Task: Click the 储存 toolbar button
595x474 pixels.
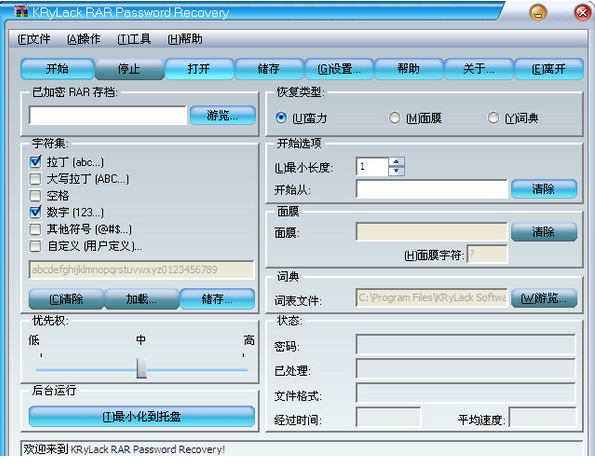Action: tap(269, 69)
